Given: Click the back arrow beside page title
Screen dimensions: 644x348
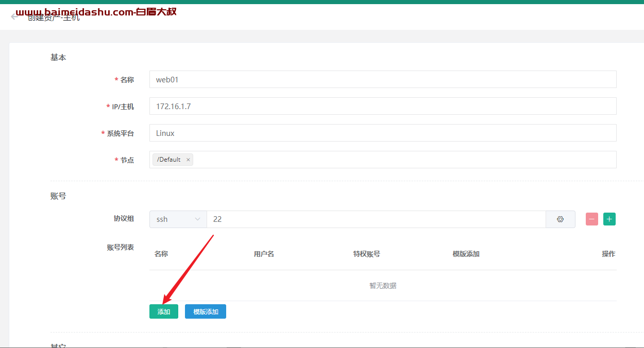Looking at the screenshot, I should coord(14,16).
